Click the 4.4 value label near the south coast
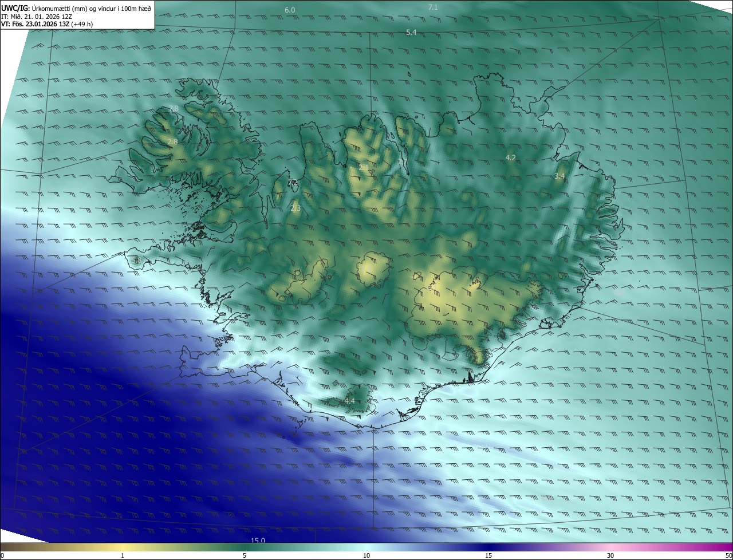This screenshot has height=560, width=733. (x=350, y=401)
